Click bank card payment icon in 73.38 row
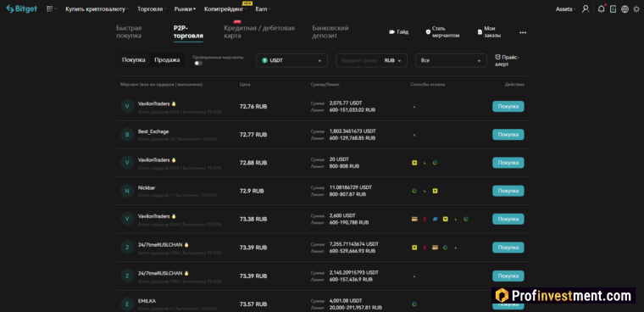The height and width of the screenshot is (312, 644). [414, 219]
